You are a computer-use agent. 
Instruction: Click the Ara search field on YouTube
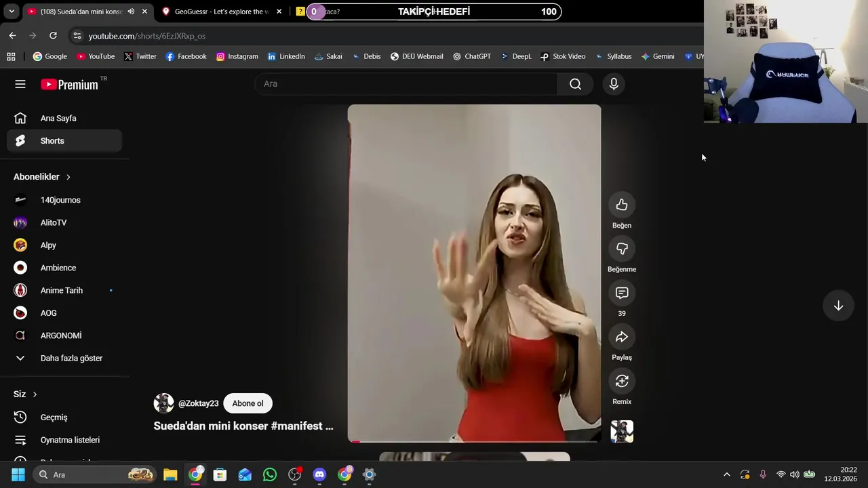(x=406, y=84)
